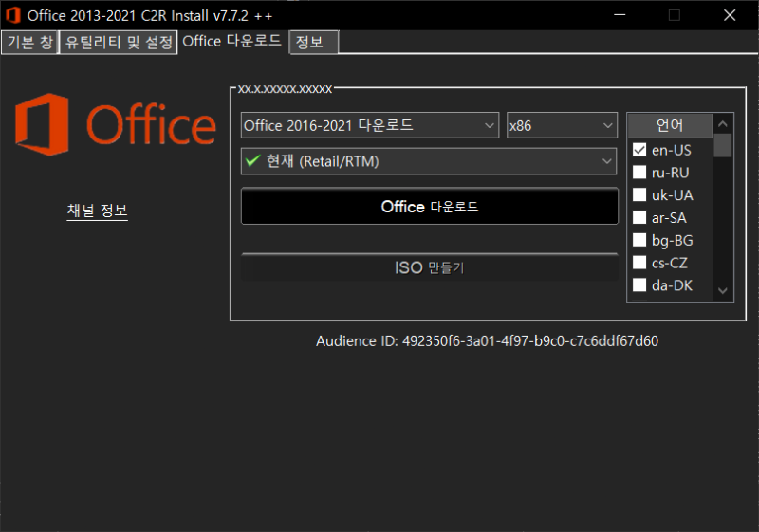Click the ISO 만들기 button
The width and height of the screenshot is (759, 532).
[x=430, y=267]
